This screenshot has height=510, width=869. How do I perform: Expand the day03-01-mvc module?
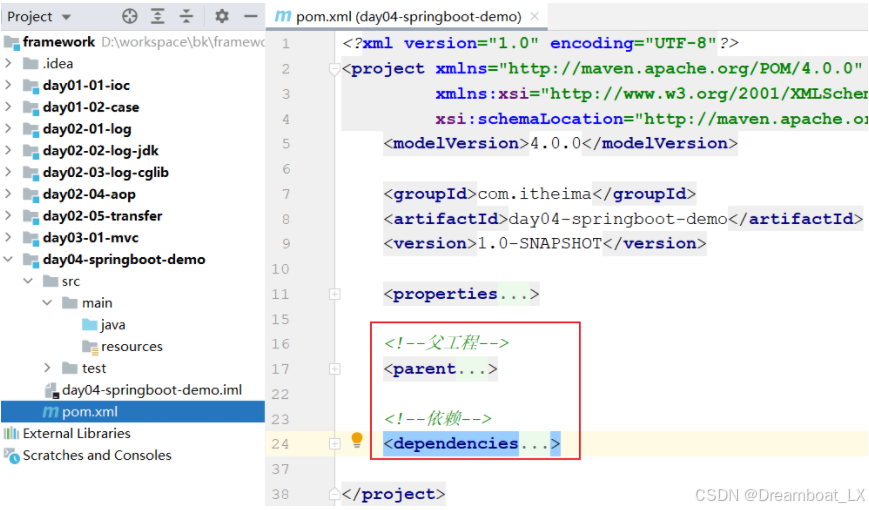tap(8, 237)
